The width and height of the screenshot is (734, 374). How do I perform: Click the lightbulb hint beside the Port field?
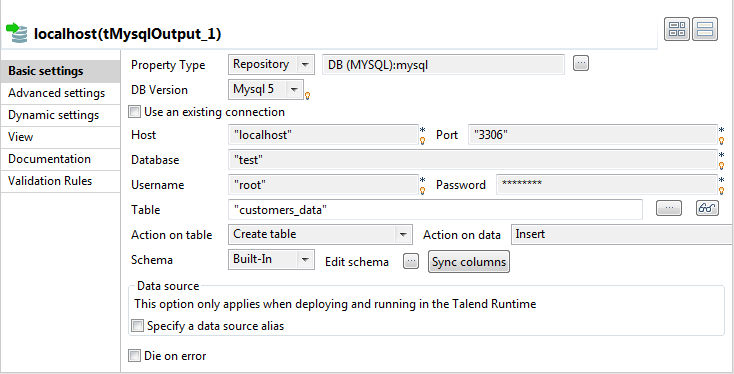[721, 140]
